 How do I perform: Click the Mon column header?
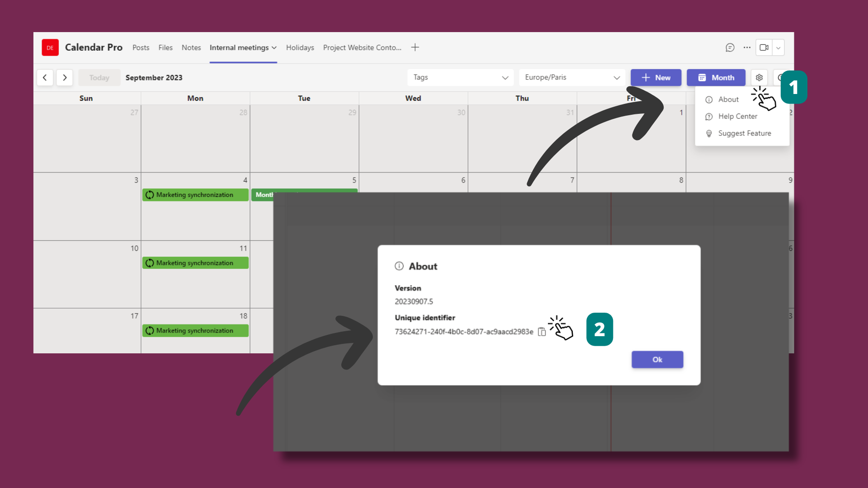pos(195,99)
